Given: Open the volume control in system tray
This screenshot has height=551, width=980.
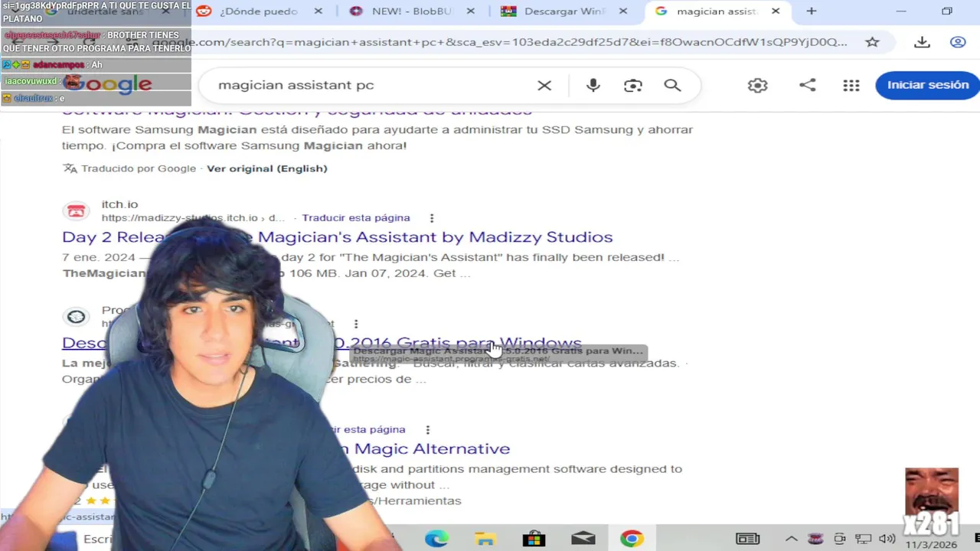Looking at the screenshot, I should click(887, 539).
